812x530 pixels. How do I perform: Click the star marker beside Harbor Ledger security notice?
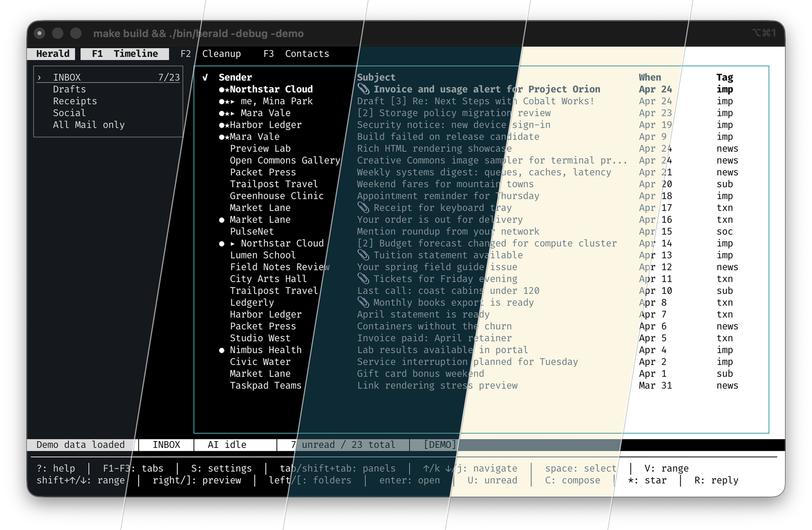(227, 126)
